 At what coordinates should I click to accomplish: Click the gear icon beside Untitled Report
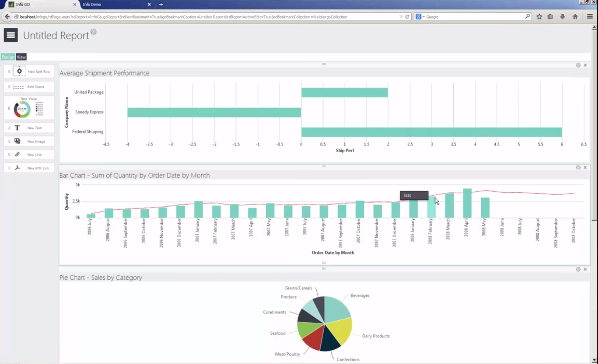(x=94, y=32)
